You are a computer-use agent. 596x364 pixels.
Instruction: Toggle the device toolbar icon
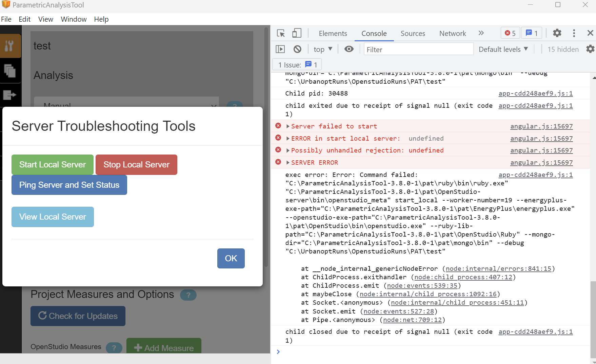(297, 33)
